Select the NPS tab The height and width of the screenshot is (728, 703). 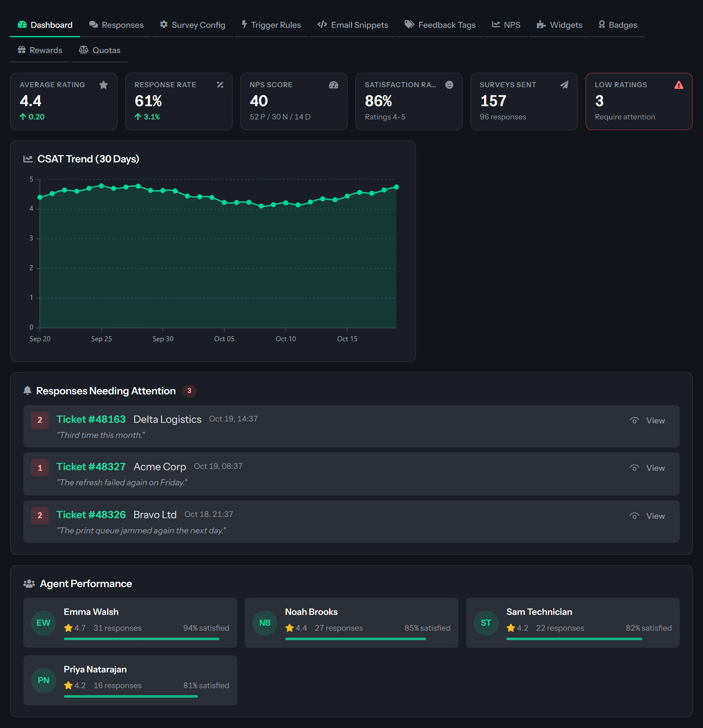click(506, 25)
